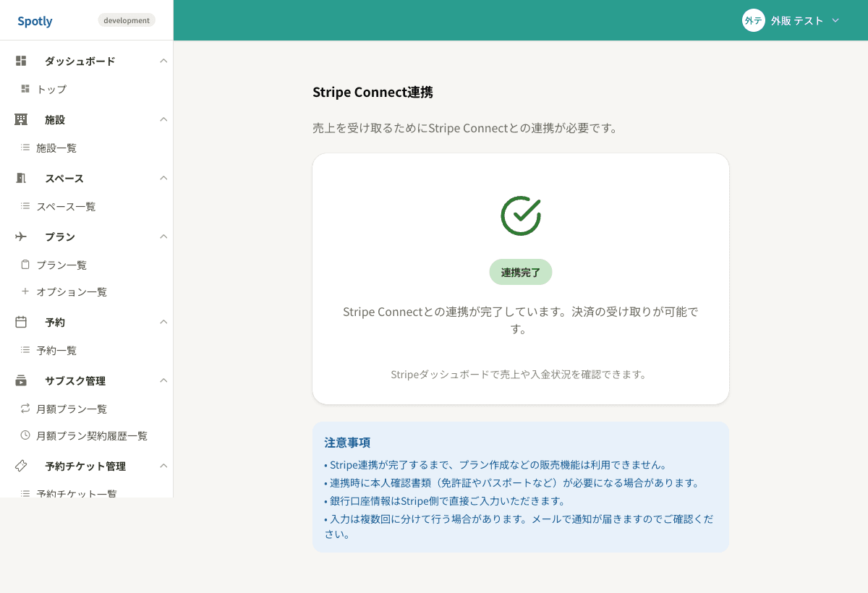This screenshot has height=593, width=868.
Task: Click the ダッシュボード section header label
Action: [x=80, y=61]
